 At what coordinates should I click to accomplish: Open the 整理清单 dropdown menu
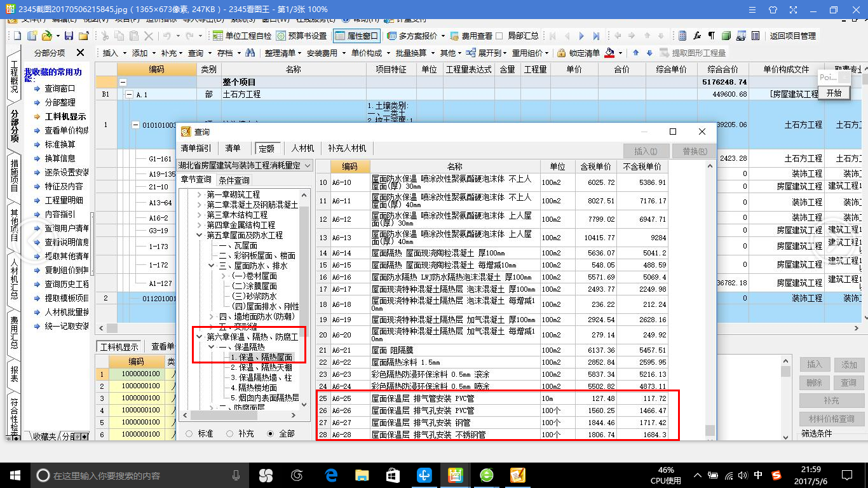(x=283, y=53)
